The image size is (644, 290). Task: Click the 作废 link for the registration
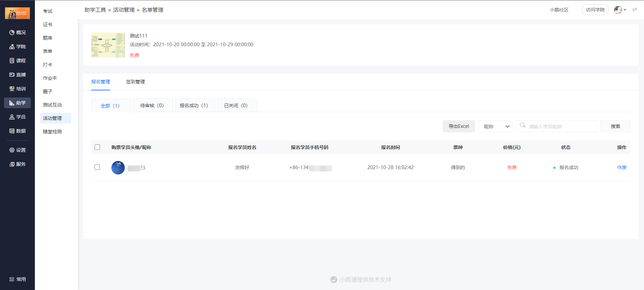coord(622,167)
